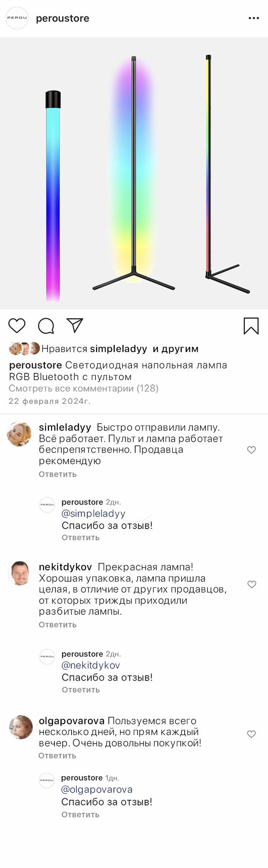View nekitdykov's avatar photo
Screen dimensions: 268x868
20,573
